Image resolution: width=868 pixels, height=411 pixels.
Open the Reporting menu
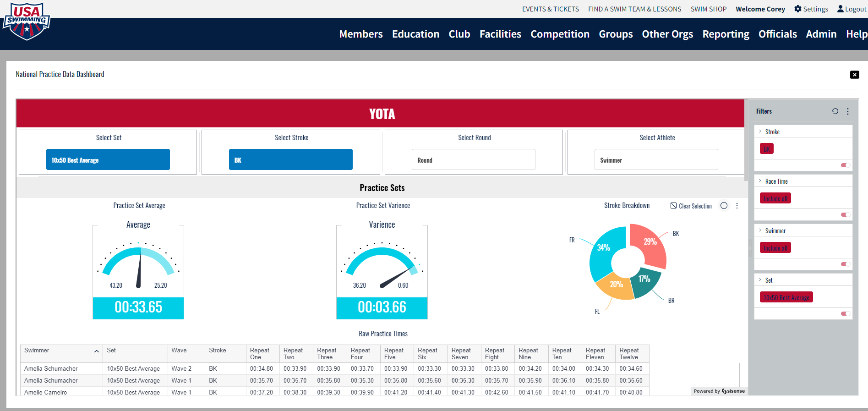point(726,34)
